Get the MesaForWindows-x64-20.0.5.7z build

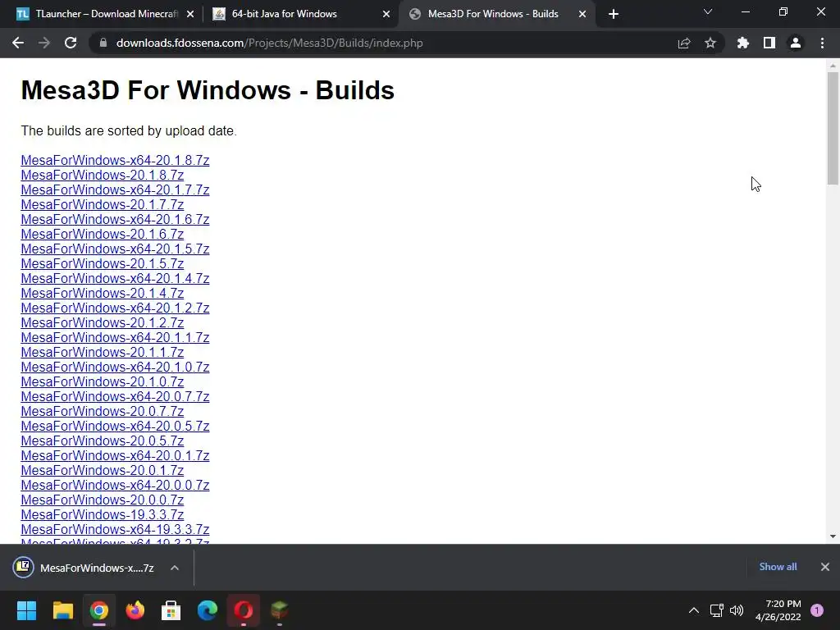click(x=115, y=426)
